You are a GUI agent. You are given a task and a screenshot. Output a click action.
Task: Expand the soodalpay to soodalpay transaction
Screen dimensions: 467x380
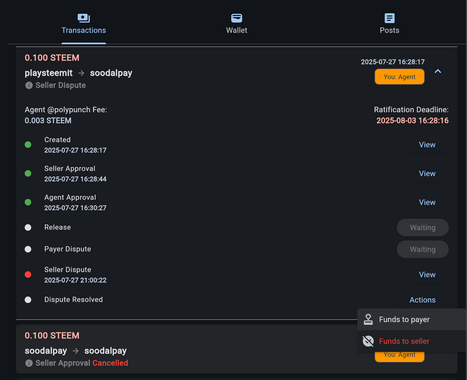pos(236,349)
